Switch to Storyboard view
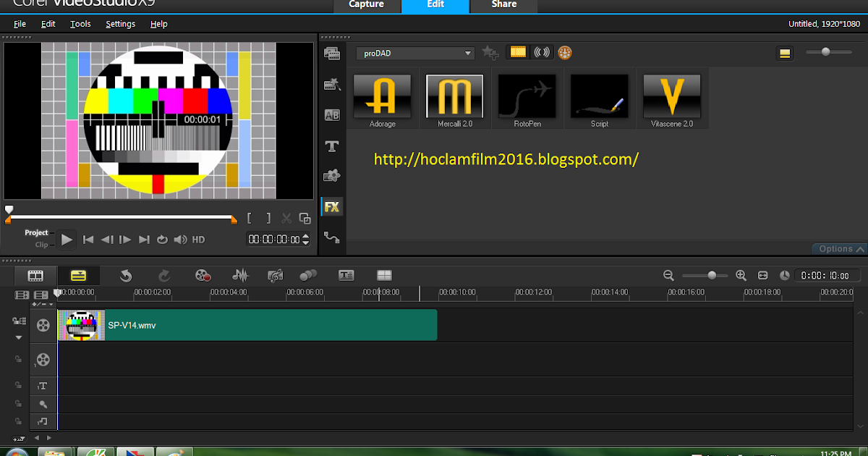The image size is (868, 456). click(x=35, y=275)
